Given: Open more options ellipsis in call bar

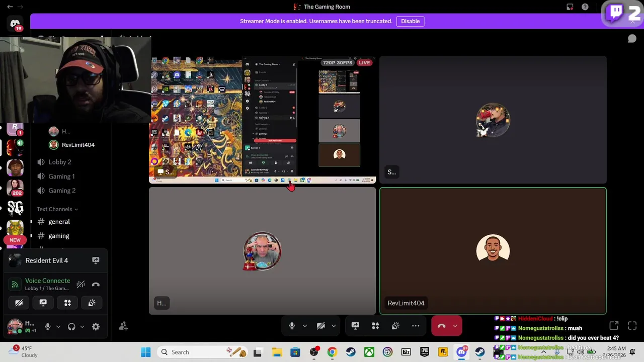Looking at the screenshot, I should pos(416,326).
